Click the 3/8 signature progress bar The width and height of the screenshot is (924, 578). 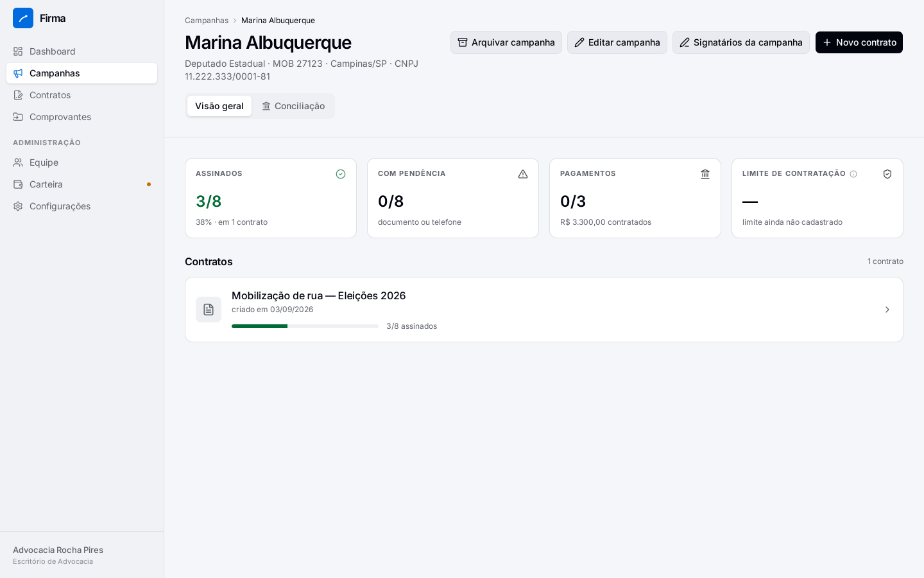tap(305, 326)
